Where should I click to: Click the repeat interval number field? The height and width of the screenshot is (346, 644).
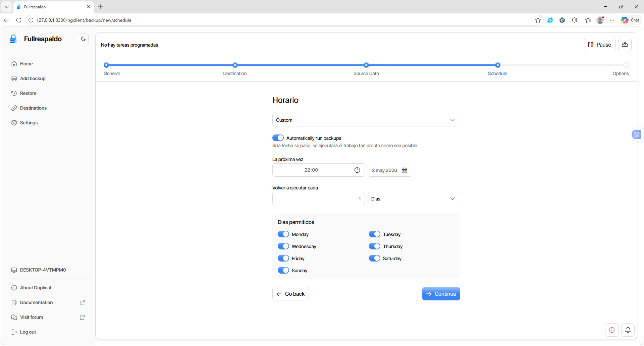[x=318, y=198]
